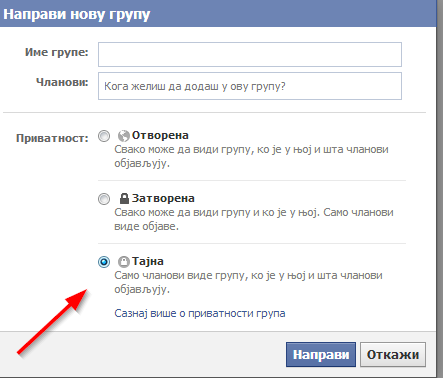
Task: Click the grey lock icon beside Тајна
Action: click(124, 262)
